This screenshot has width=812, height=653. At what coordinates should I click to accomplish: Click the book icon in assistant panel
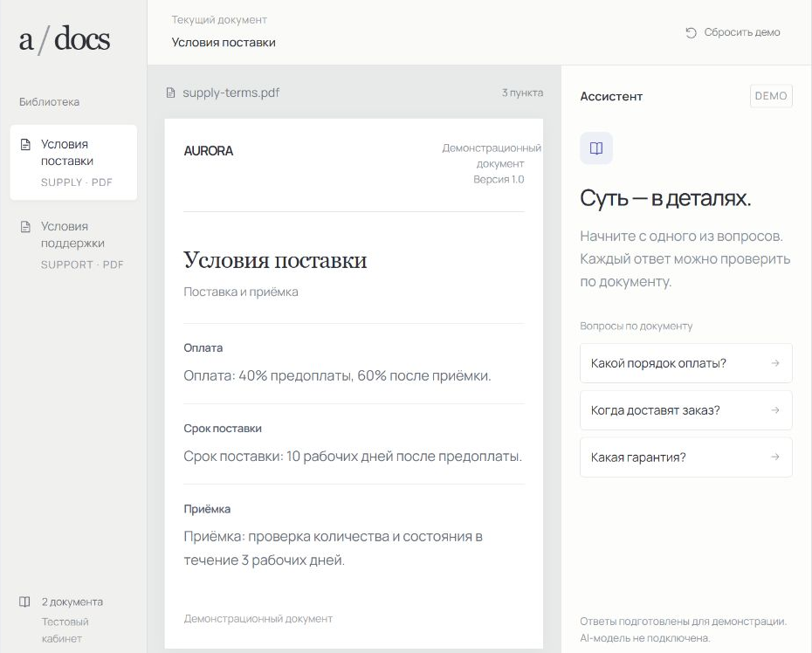point(596,148)
